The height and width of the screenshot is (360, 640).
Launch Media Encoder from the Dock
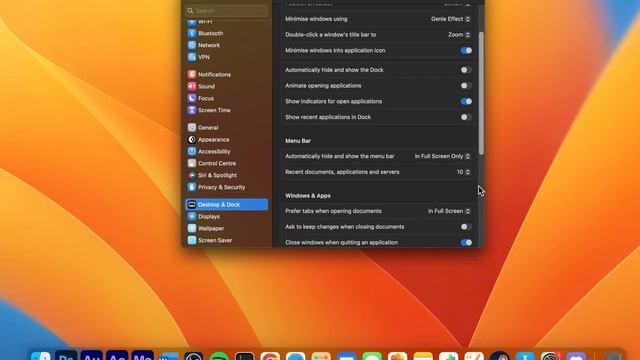click(142, 356)
